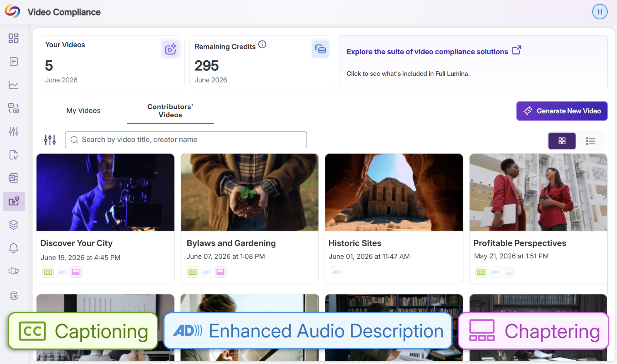Click the chaptering icon on Bylaws and Gardening
The image size is (617, 364).
(220, 272)
